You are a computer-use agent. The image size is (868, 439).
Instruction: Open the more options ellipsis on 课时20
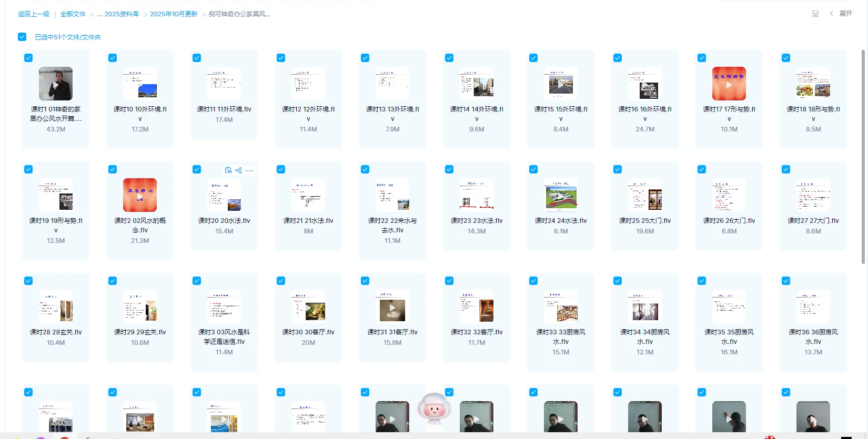(249, 170)
